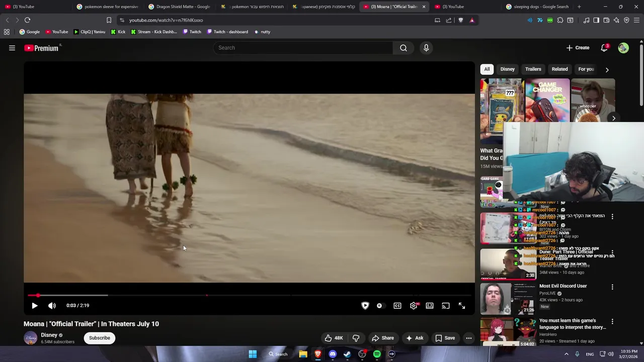Open the Disney channel name link

[49, 335]
